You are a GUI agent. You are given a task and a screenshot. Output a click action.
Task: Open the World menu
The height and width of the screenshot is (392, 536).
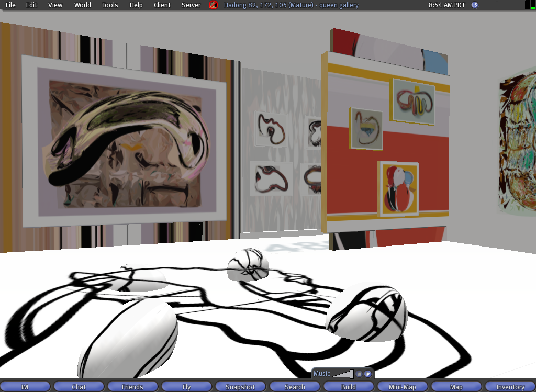pos(82,5)
